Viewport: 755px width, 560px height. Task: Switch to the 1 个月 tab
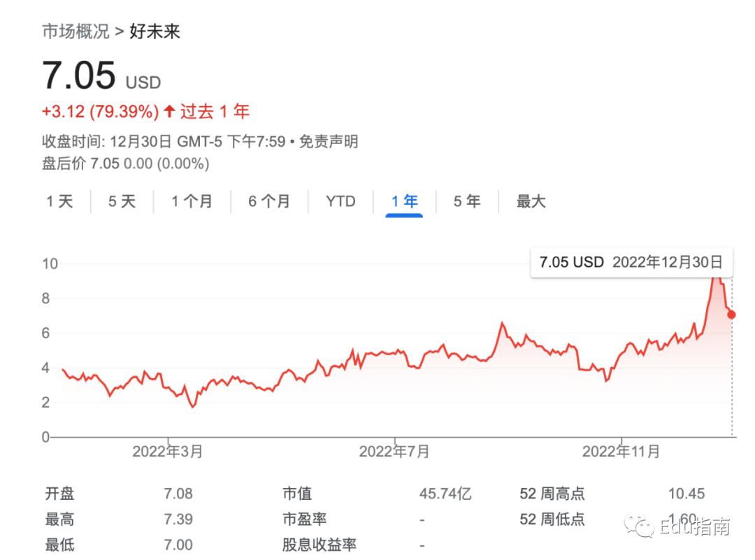coord(192,201)
